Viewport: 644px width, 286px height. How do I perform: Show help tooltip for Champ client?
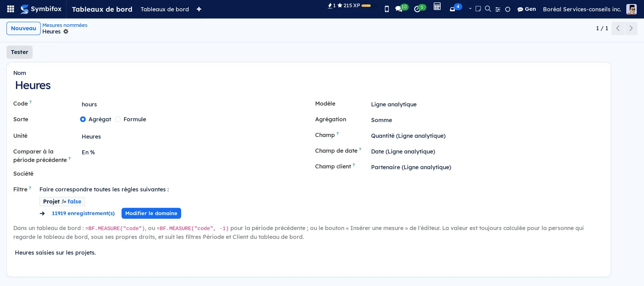[x=354, y=165]
